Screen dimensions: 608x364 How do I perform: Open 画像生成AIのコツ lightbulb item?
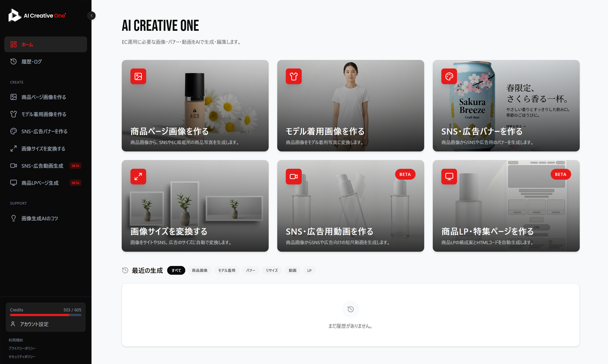(x=39, y=218)
